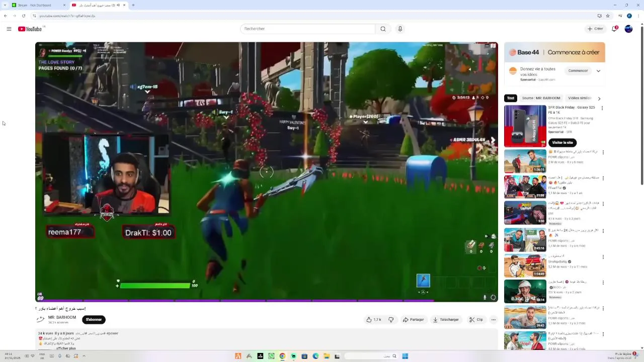Open the 58:14 suggested video thumbnail
The width and height of the screenshot is (644, 362).
coord(525,292)
